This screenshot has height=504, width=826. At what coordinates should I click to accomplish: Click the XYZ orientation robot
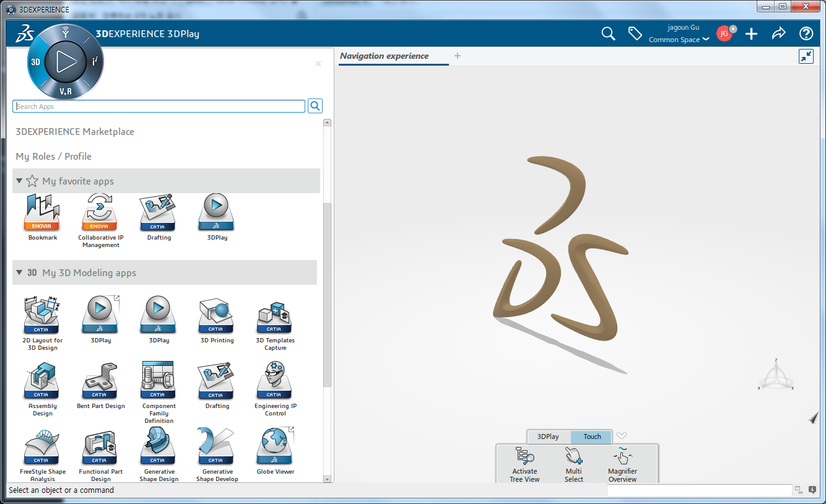(776, 375)
